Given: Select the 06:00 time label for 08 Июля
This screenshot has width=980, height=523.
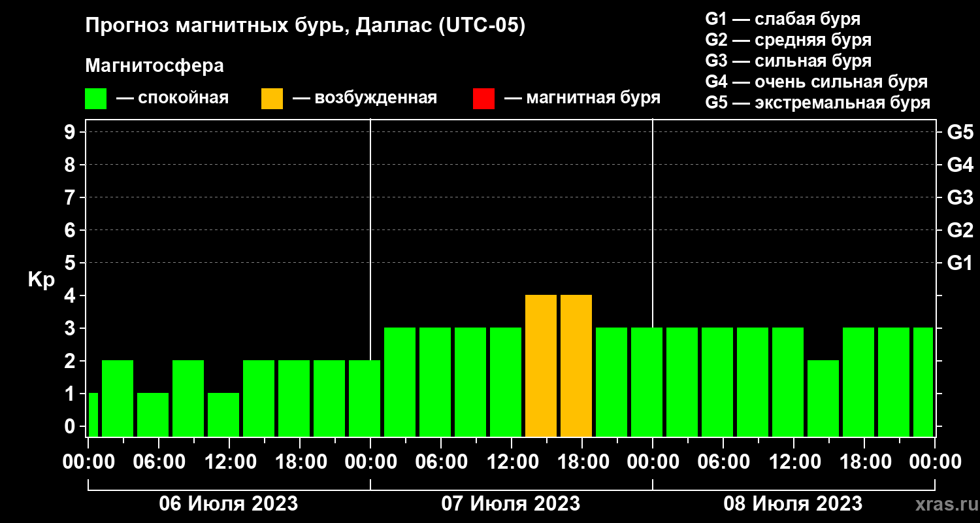Looking at the screenshot, I should 723,462.
